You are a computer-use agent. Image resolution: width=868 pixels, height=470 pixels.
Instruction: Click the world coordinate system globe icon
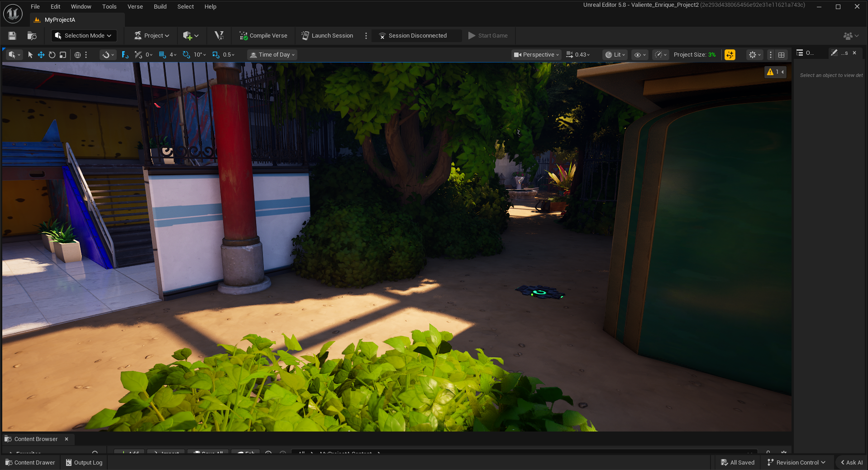[x=77, y=55]
